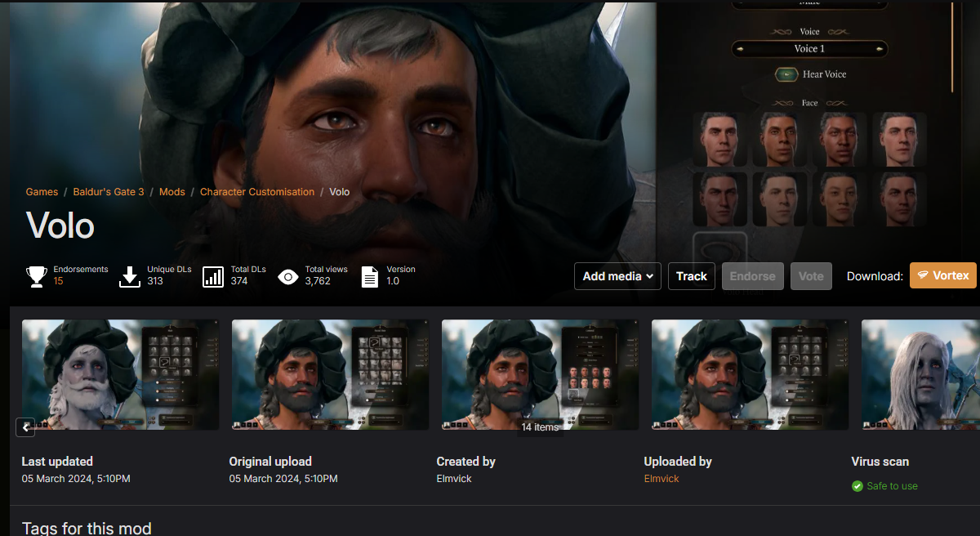This screenshot has width=980, height=536.
Task: Open the fourth gallery thumbnail
Action: (750, 374)
